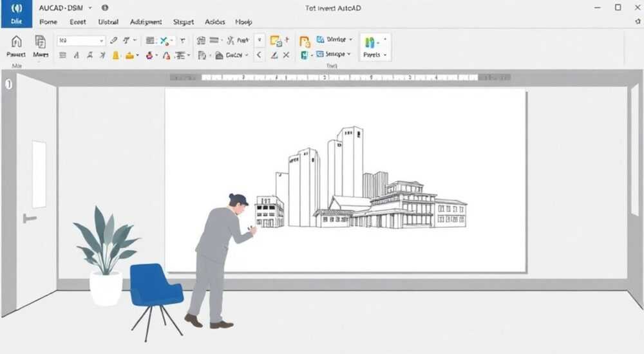Click the left chevron back arrow

259,55
